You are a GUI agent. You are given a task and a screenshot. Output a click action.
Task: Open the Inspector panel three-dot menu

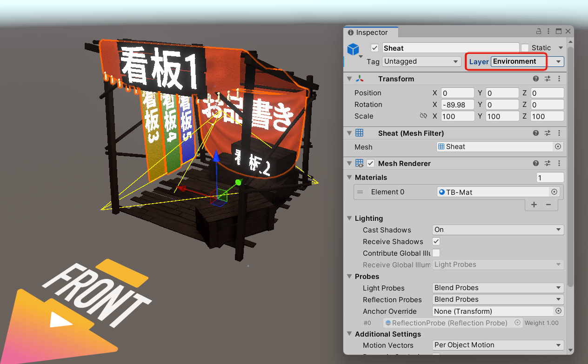click(549, 32)
